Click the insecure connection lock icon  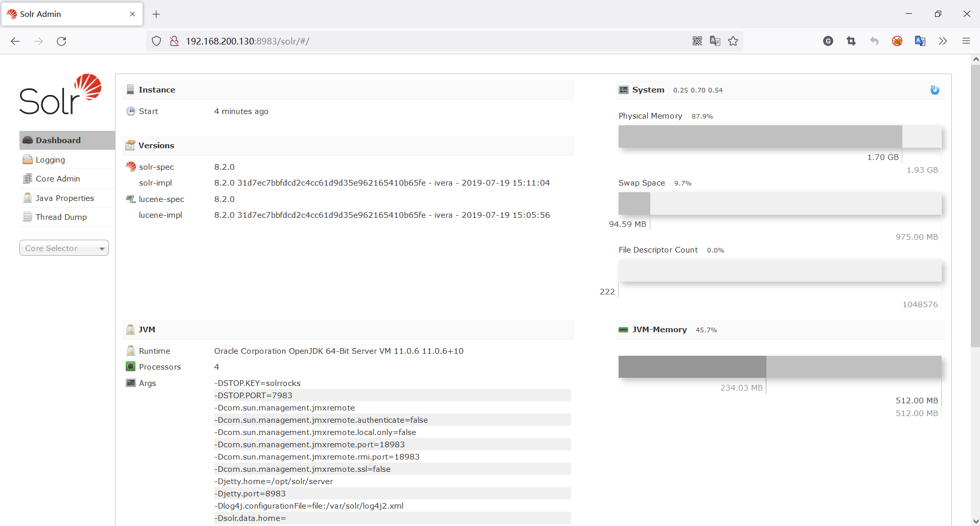click(174, 41)
